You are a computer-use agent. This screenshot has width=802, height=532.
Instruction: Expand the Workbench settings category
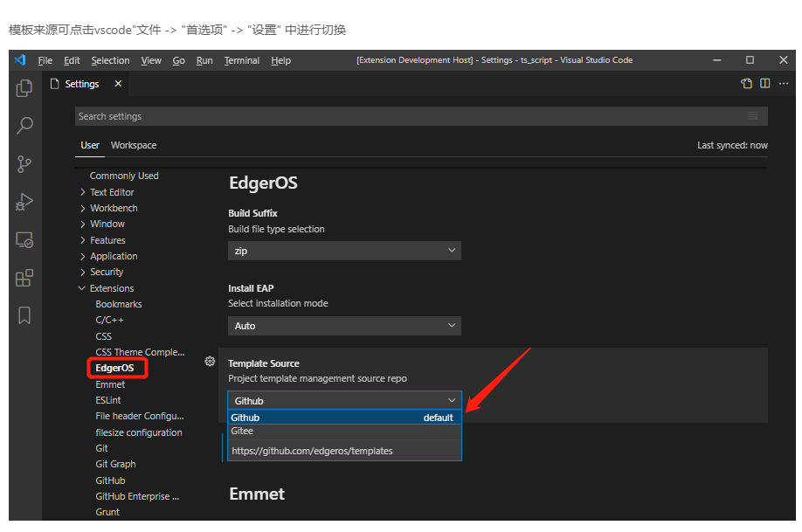tap(114, 208)
